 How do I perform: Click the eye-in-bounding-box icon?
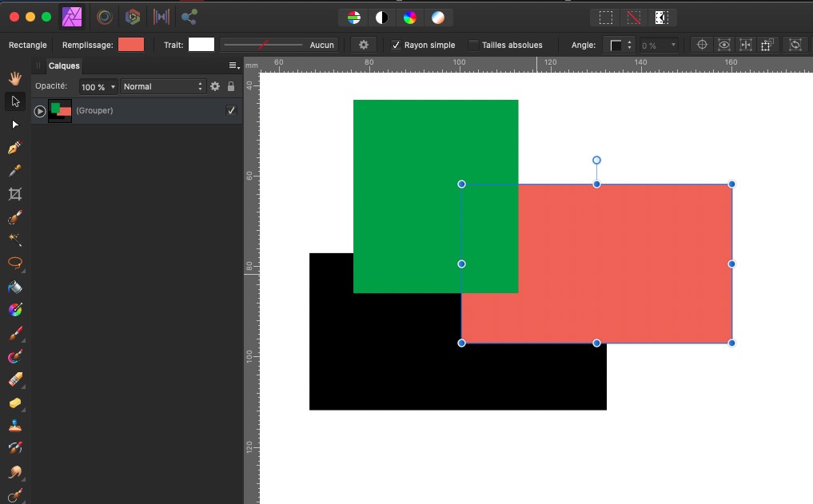(x=723, y=45)
